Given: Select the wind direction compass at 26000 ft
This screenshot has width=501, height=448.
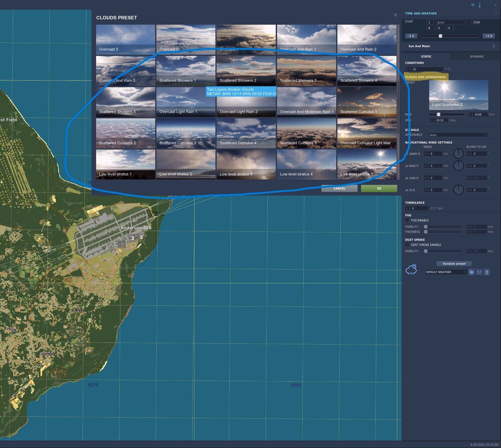Looking at the screenshot, I should coord(459,154).
